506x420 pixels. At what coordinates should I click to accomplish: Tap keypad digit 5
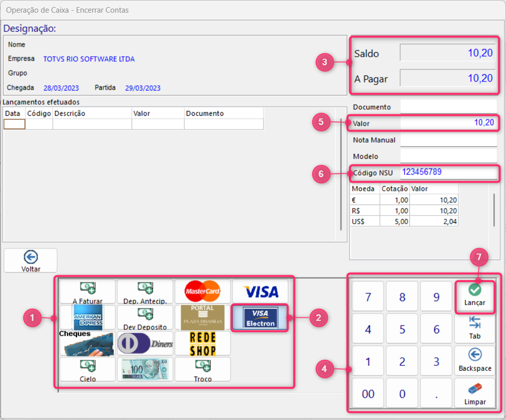402,329
